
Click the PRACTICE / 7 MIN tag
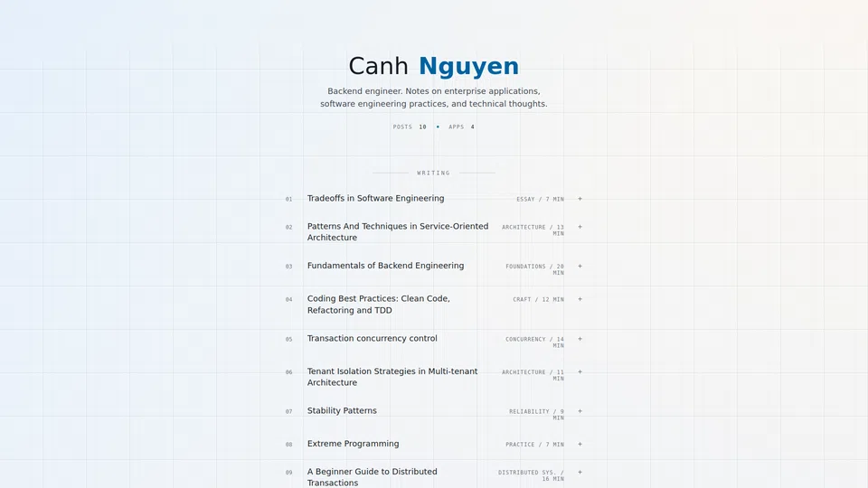(534, 445)
